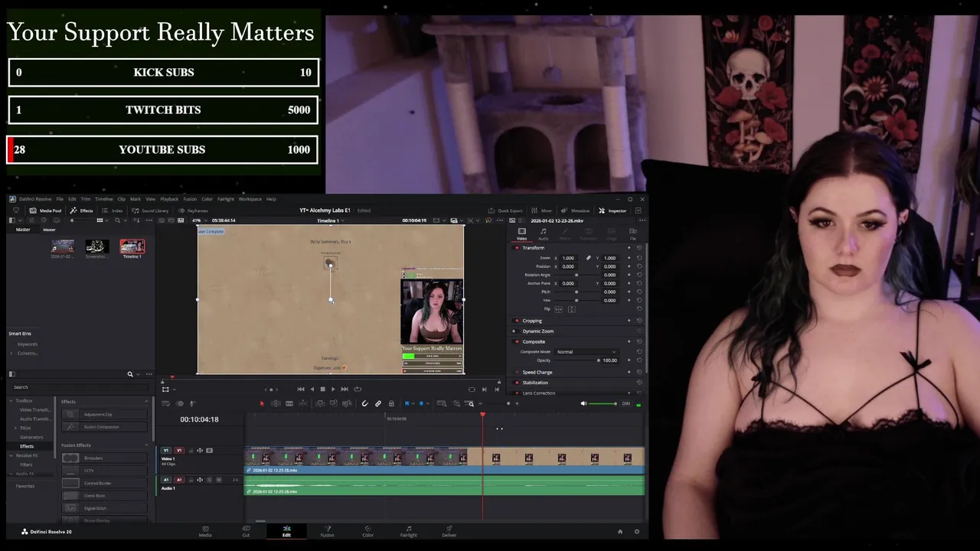Expand the Titles tree item

16,428
